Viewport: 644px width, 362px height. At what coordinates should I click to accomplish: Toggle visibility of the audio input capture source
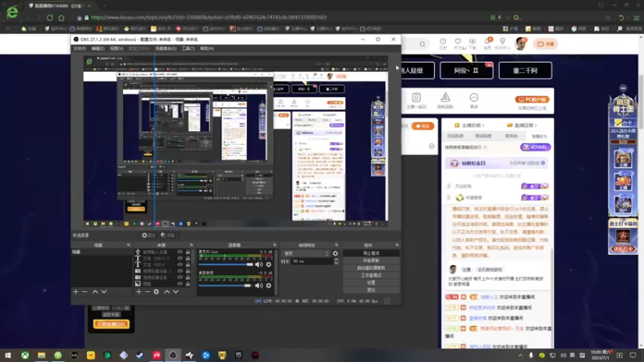click(180, 252)
